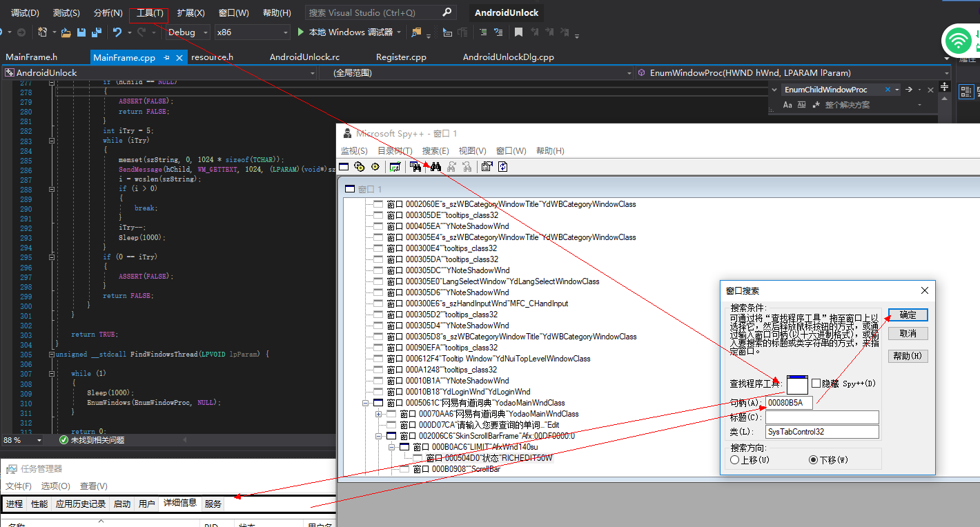Click the Spy++ binoculars Find icon

coord(435,166)
